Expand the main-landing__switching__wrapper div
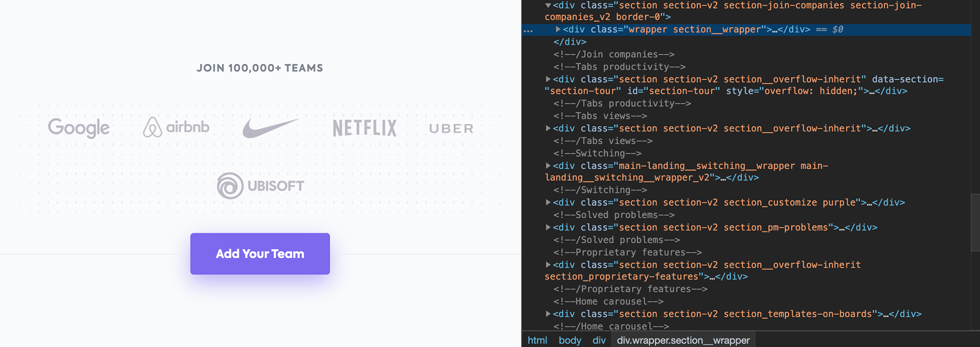 (x=548, y=166)
